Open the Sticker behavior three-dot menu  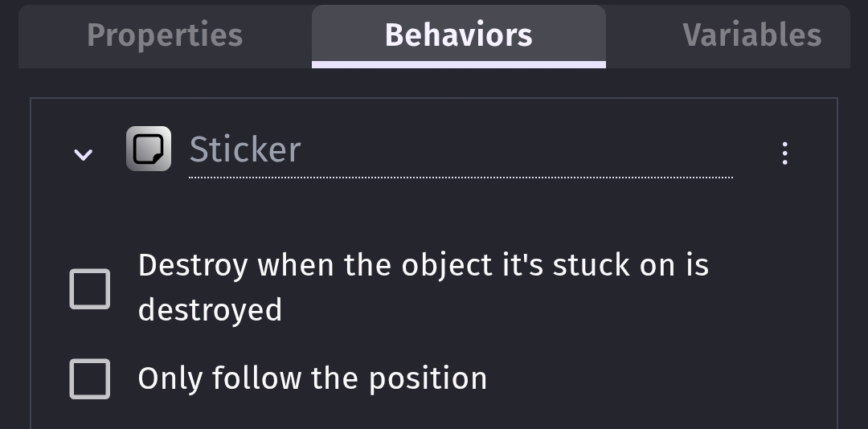point(784,153)
